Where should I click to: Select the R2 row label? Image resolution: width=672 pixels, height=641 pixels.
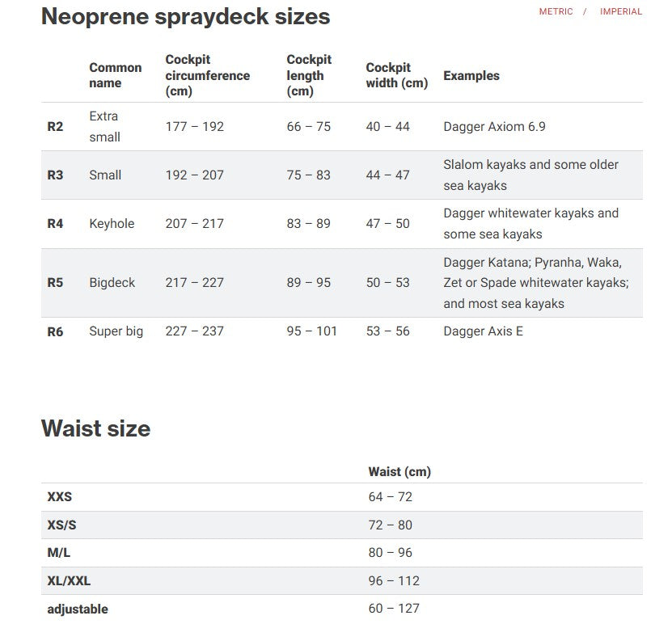(x=55, y=127)
